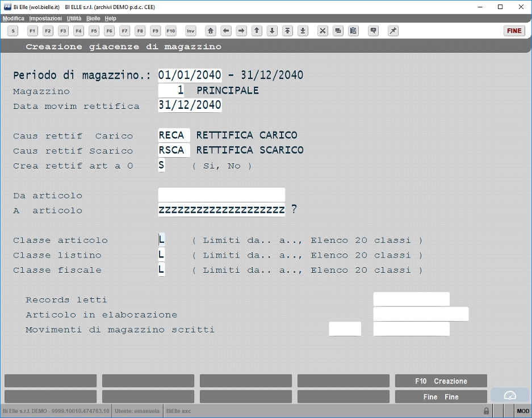Open the Impostazioni menu
The image size is (532, 418).
(45, 18)
